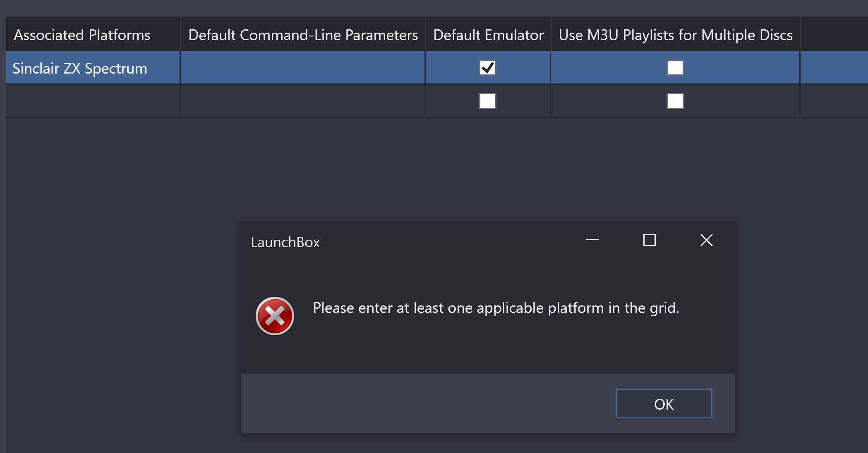868x453 pixels.
Task: Click the Default Command-Line Parameters column header
Action: pyautogui.click(x=303, y=34)
